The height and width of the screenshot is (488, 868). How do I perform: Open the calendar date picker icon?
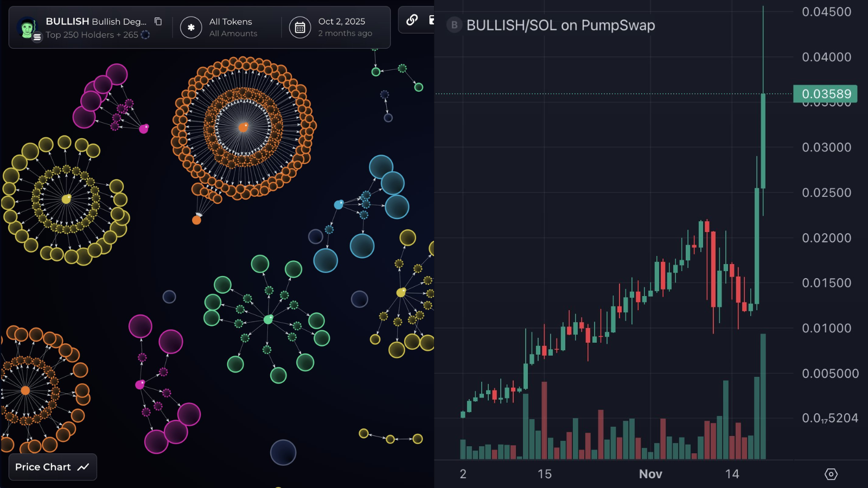(x=300, y=28)
